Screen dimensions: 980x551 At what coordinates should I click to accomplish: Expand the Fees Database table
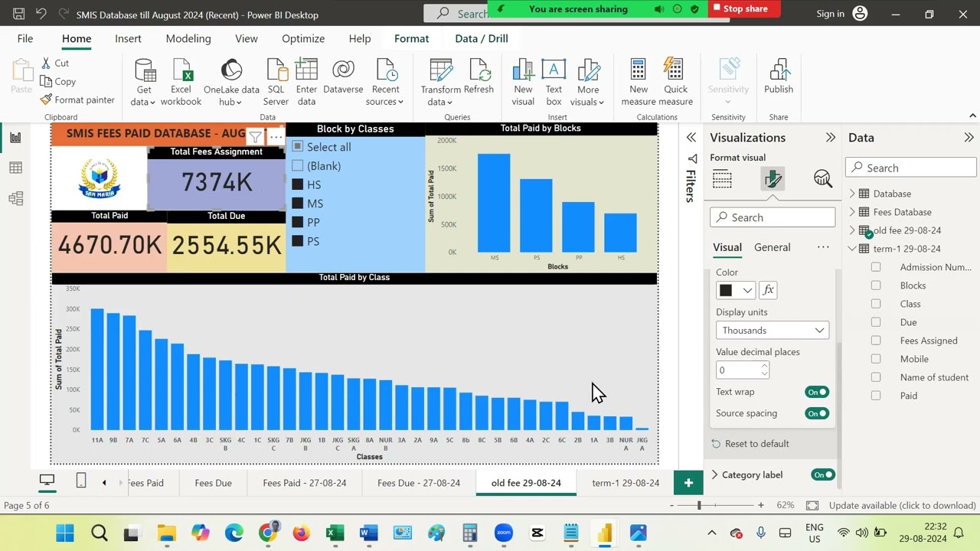tap(852, 212)
